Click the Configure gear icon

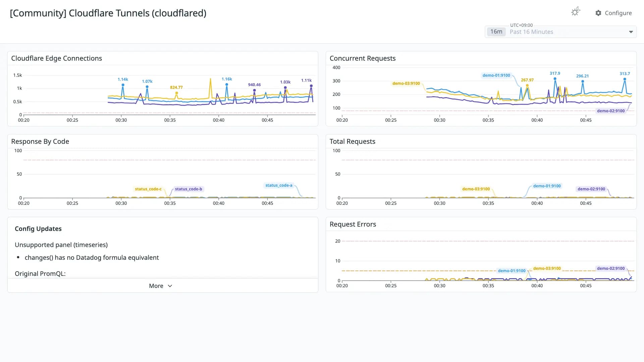(x=598, y=13)
